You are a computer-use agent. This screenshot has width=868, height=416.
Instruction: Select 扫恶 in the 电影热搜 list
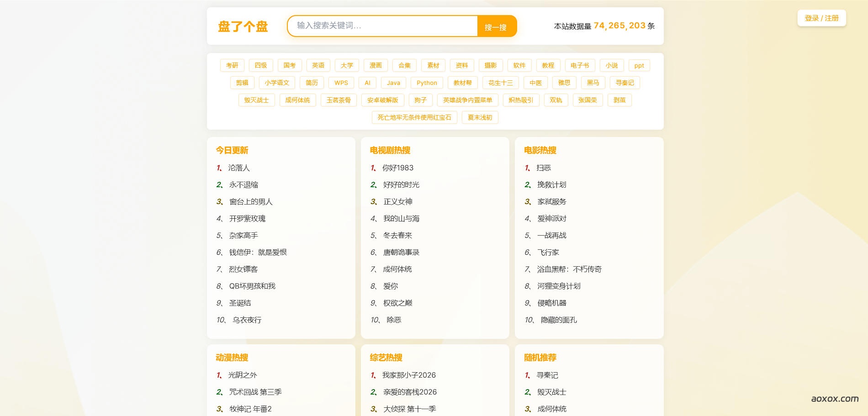click(x=544, y=168)
